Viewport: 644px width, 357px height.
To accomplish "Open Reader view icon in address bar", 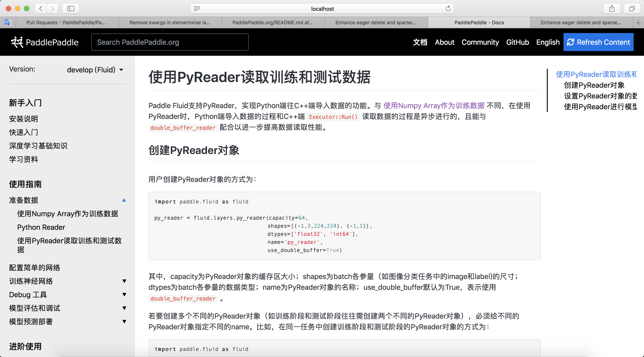I will point(197,9).
